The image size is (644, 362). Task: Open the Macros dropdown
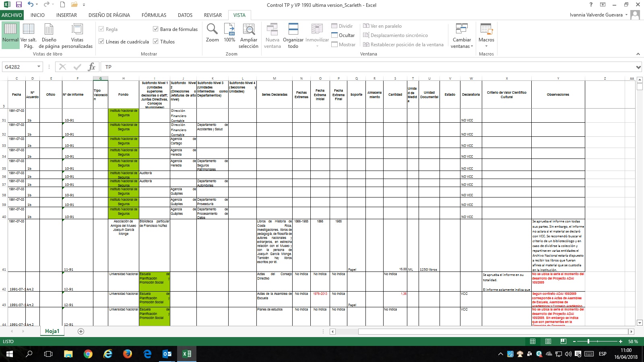tap(486, 35)
